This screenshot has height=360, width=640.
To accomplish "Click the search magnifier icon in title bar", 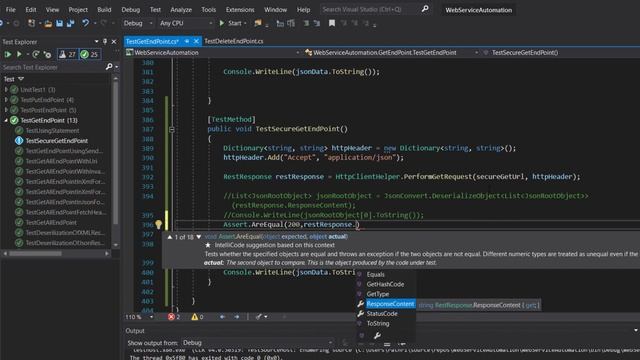I will pyautogui.click(x=425, y=9).
